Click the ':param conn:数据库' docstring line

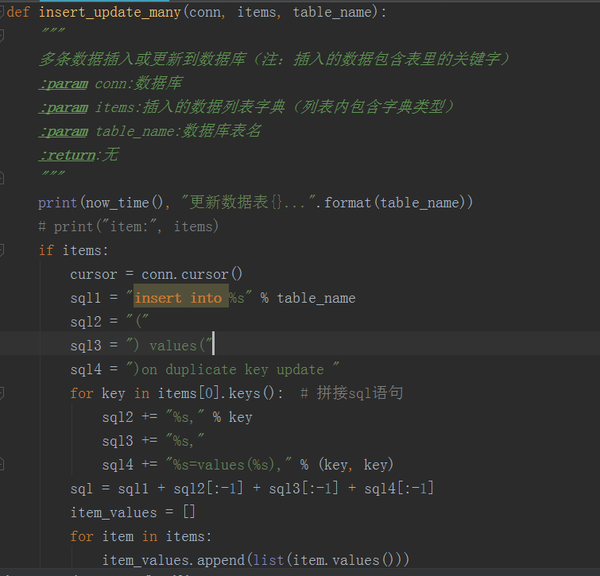pyautogui.click(x=111, y=83)
